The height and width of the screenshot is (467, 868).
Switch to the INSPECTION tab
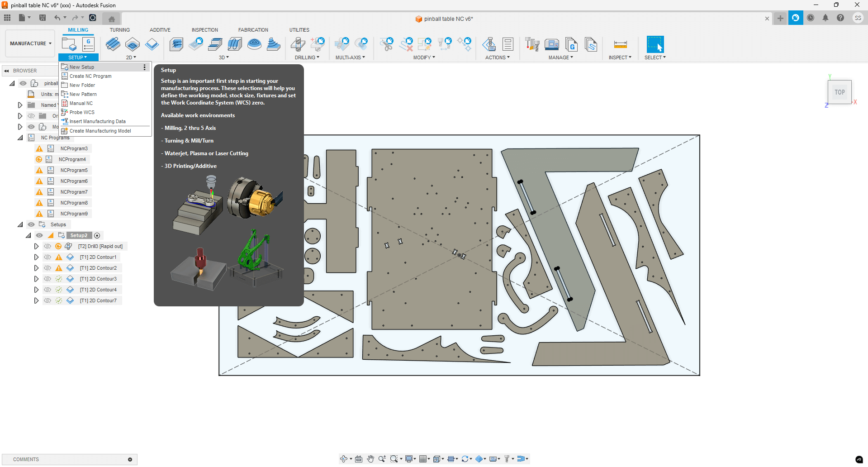tap(204, 30)
